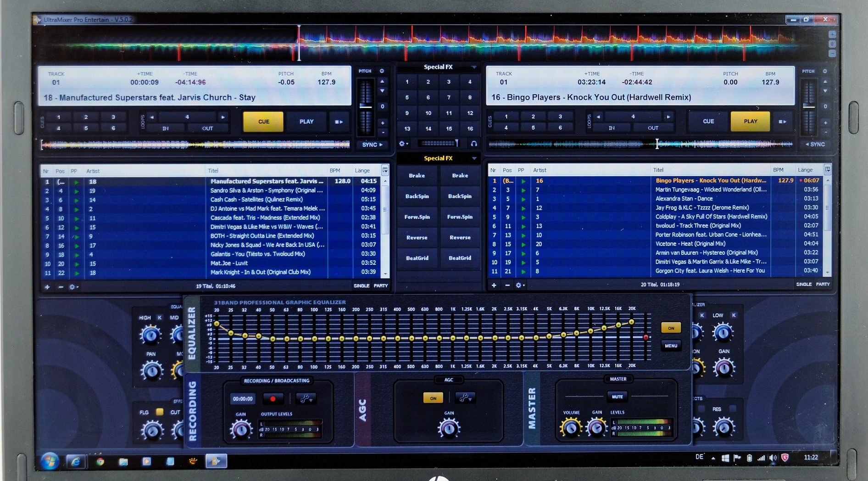This screenshot has height=481, width=868.
Task: Remove a track with right playlist minus icon
Action: pyautogui.click(x=507, y=285)
